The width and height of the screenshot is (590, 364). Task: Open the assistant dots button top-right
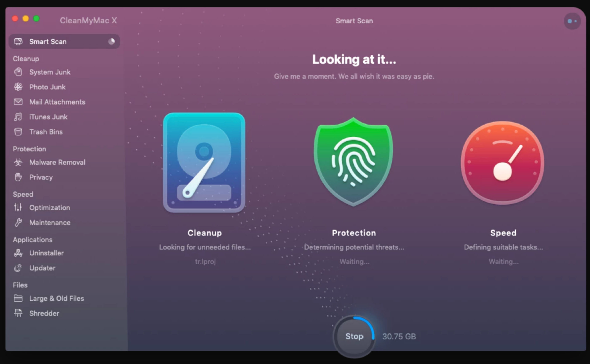point(572,21)
